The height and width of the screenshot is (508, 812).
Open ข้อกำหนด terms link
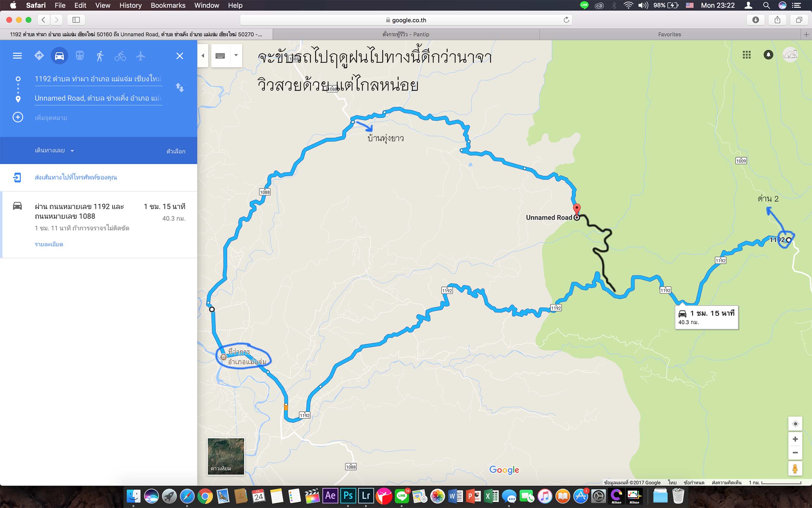tap(694, 482)
